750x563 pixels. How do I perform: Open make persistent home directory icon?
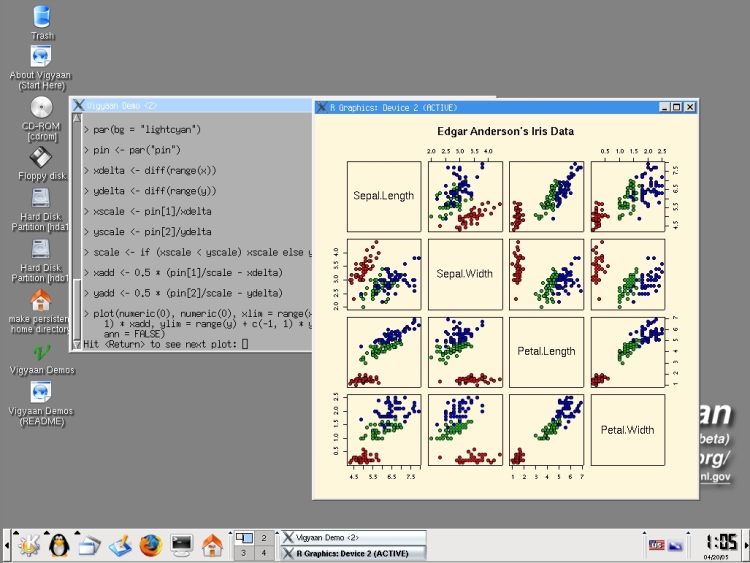point(41,301)
